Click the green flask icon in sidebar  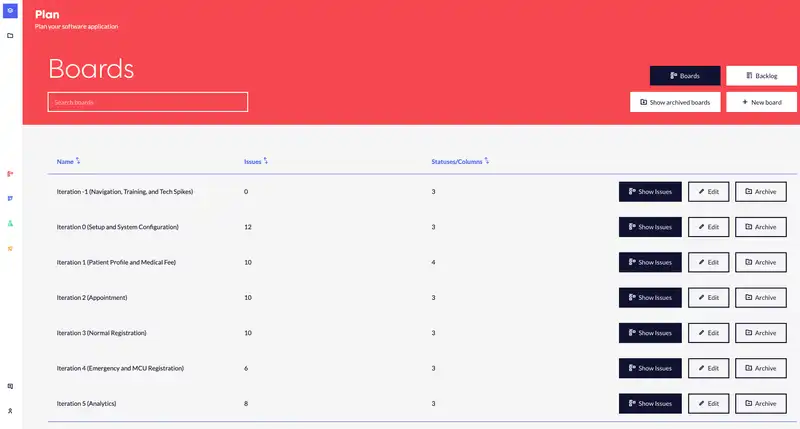[10, 223]
